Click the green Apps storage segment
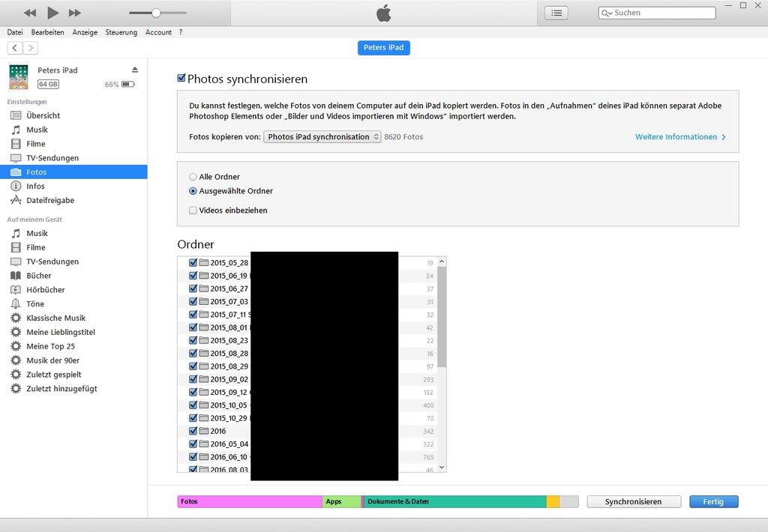768x532 pixels. (x=341, y=502)
